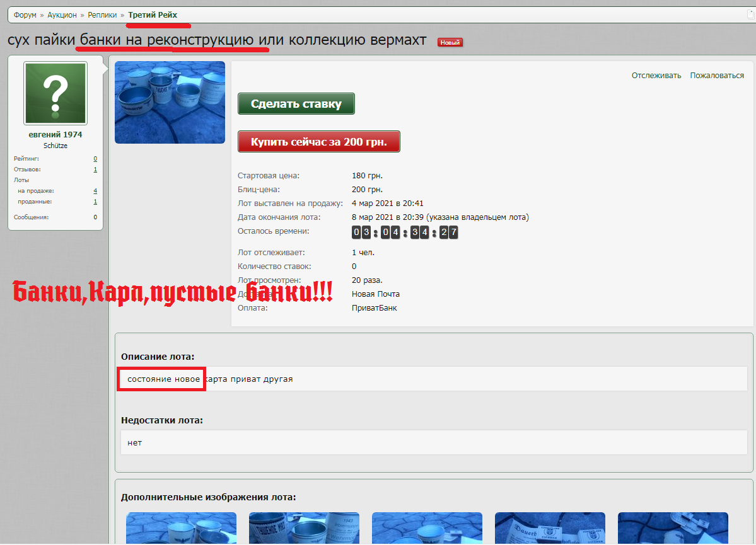Open the main lot photo thumbnail
Viewport: 756px width, 545px height.
[170, 102]
